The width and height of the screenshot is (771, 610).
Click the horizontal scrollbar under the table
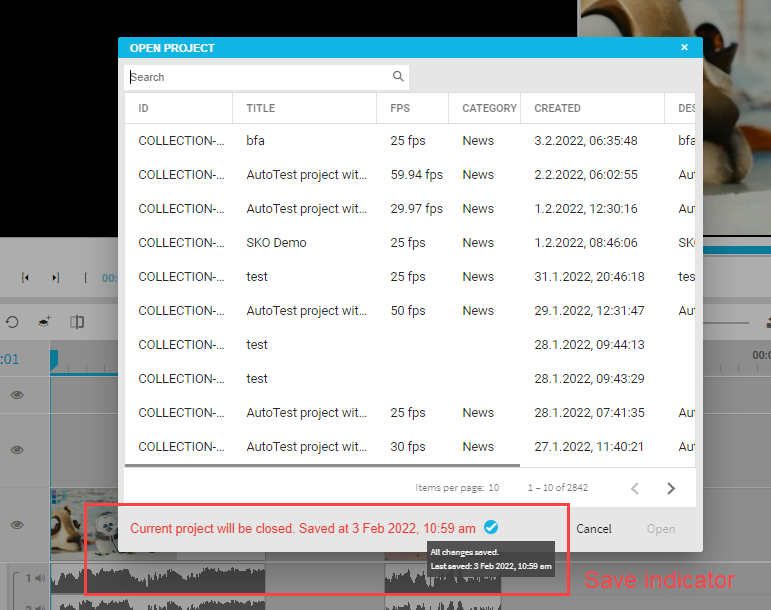pos(322,464)
